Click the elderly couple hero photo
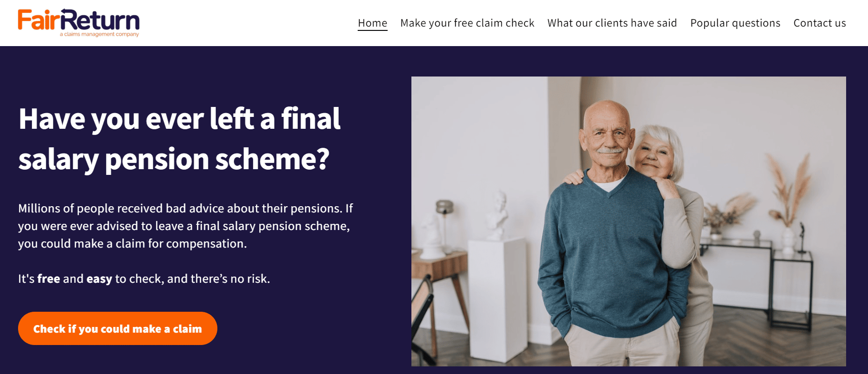The image size is (868, 374). [628, 221]
